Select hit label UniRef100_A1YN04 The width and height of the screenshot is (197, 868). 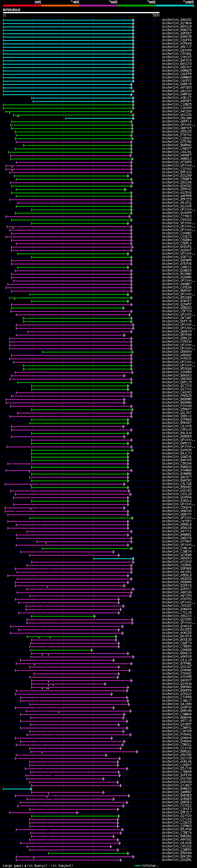(x=177, y=23)
